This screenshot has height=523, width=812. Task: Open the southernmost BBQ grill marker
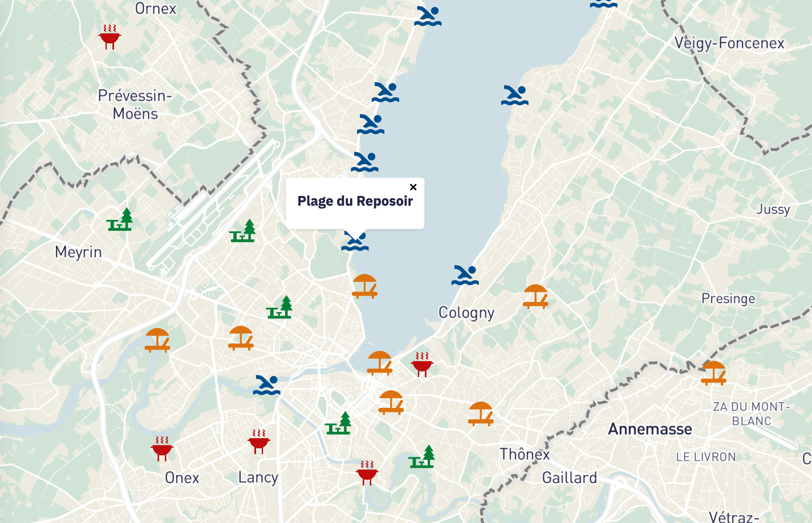coord(367,473)
